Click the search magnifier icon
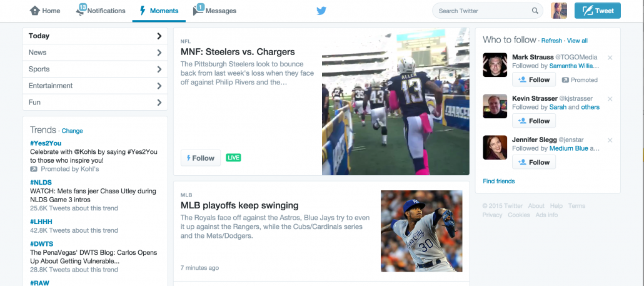The height and width of the screenshot is (286, 644). point(535,11)
